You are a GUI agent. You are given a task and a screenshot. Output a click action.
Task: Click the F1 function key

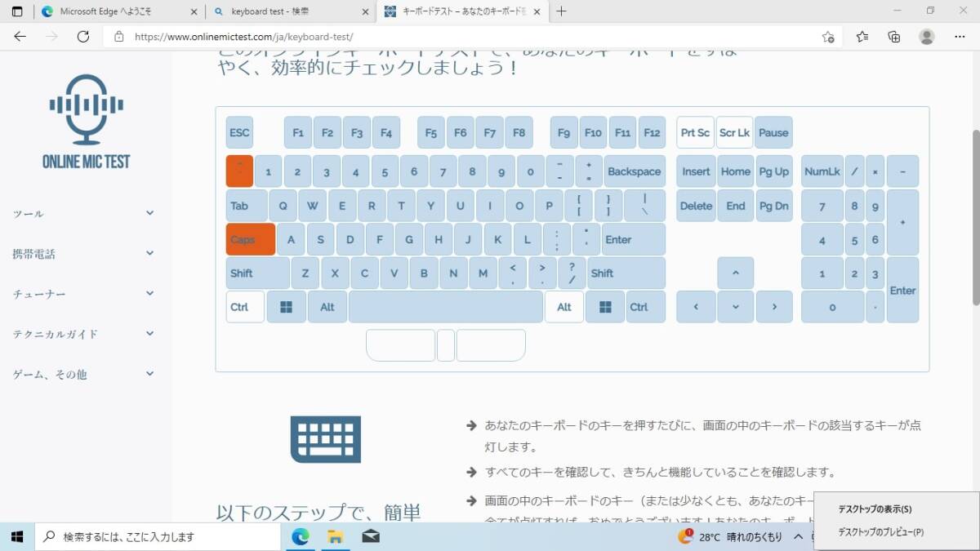[x=298, y=132]
